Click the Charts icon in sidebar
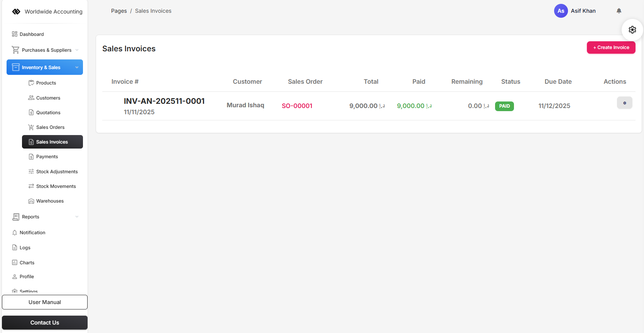Viewport: 644px width, 333px height. 15,262
